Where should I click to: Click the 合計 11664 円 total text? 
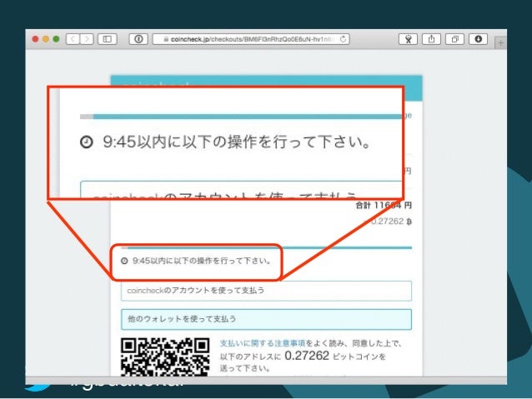[x=384, y=205]
